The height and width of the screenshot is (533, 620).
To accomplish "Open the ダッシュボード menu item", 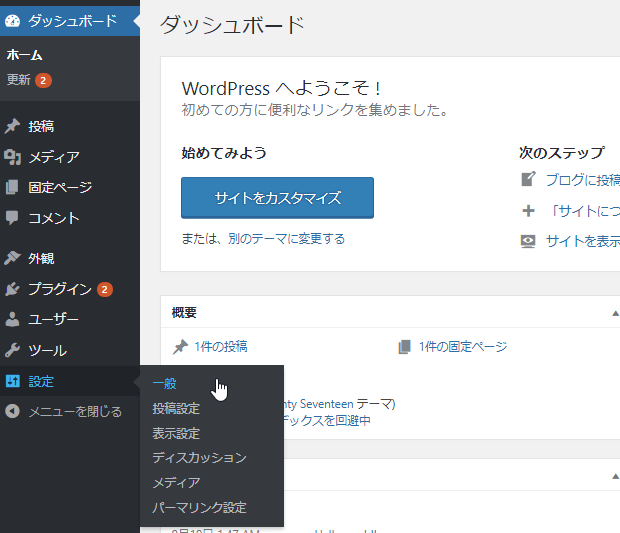I will pos(70,21).
